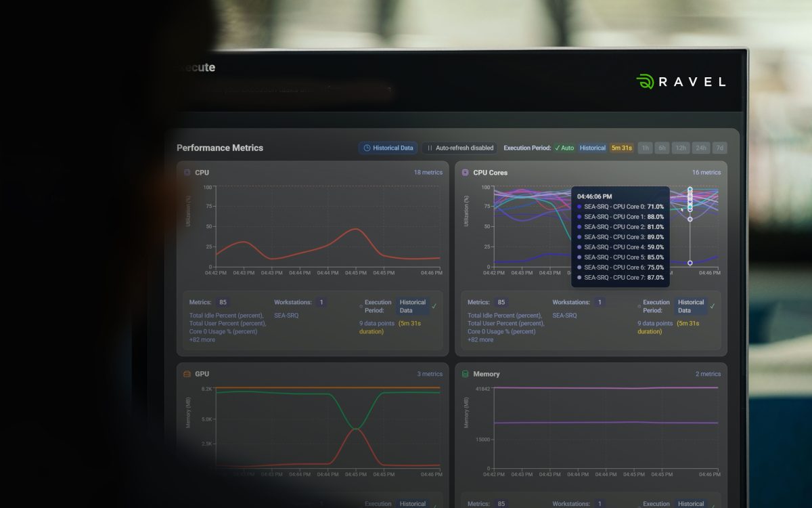Toggle Auto-refresh disabled
Viewport: 812px width, 508px height.
pos(459,148)
